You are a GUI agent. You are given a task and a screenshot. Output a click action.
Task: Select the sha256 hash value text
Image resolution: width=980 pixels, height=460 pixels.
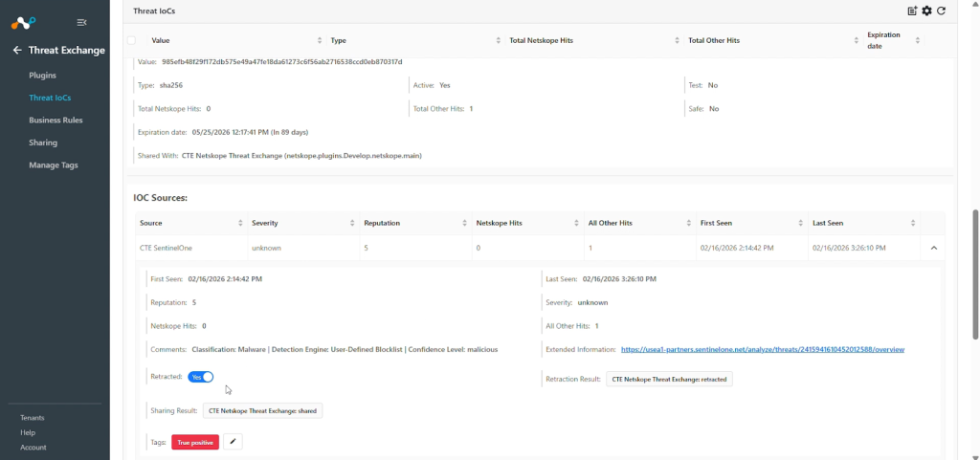point(282,62)
